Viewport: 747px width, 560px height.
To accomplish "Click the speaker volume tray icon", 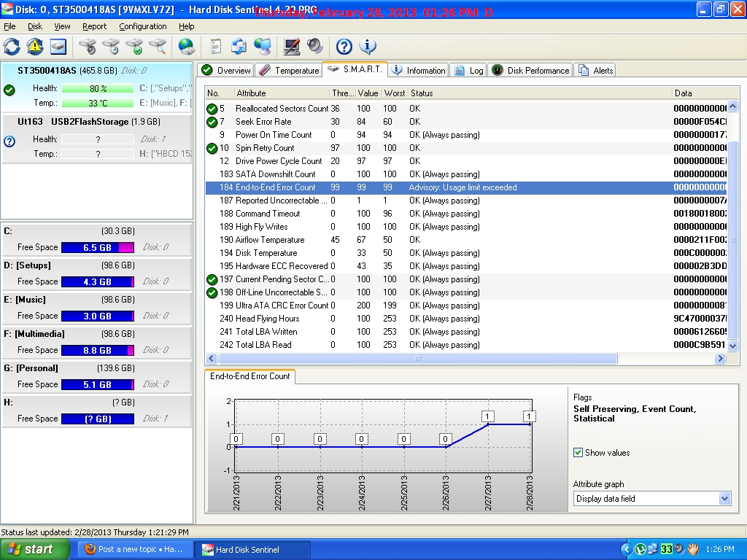I will tap(679, 549).
